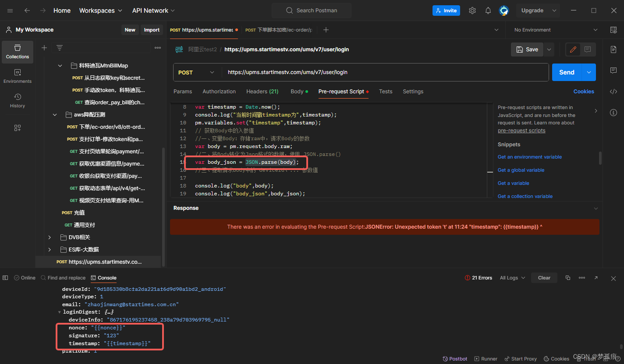Open the Cookies link

(x=584, y=92)
